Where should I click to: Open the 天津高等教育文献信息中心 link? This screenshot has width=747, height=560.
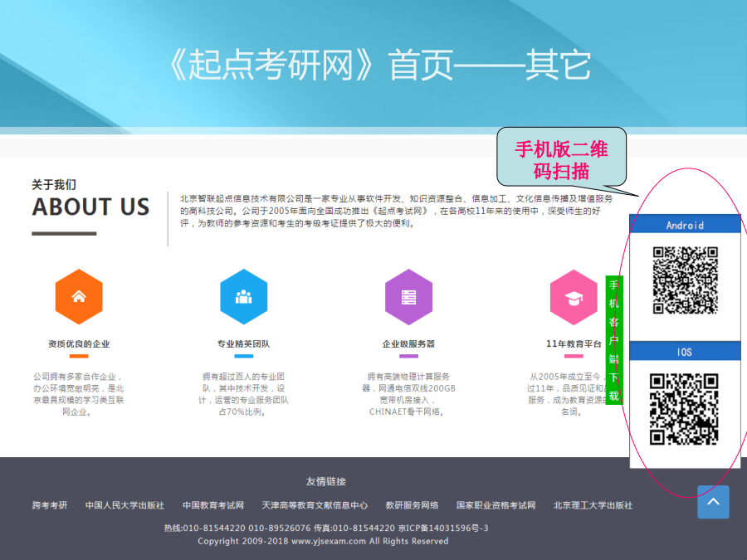coord(315,505)
